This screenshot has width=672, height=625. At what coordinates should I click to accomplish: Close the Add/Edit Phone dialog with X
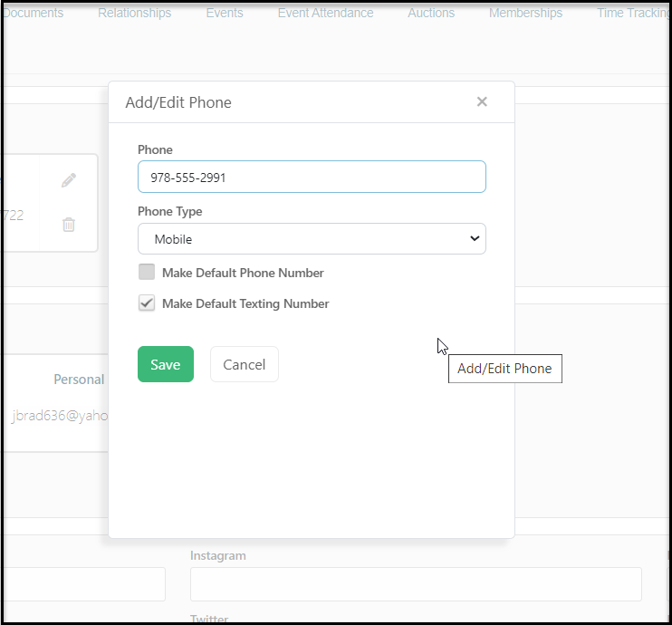click(x=482, y=101)
